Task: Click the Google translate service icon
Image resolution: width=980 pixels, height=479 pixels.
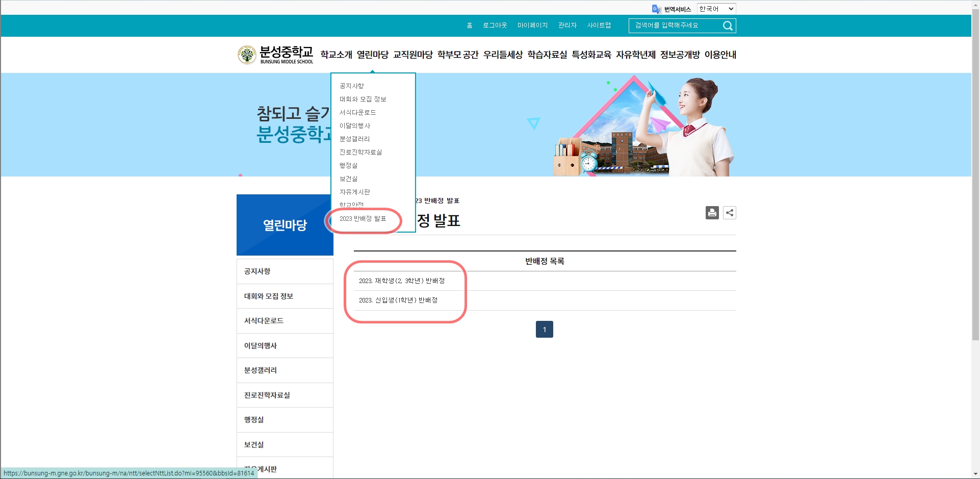Action: [656, 9]
